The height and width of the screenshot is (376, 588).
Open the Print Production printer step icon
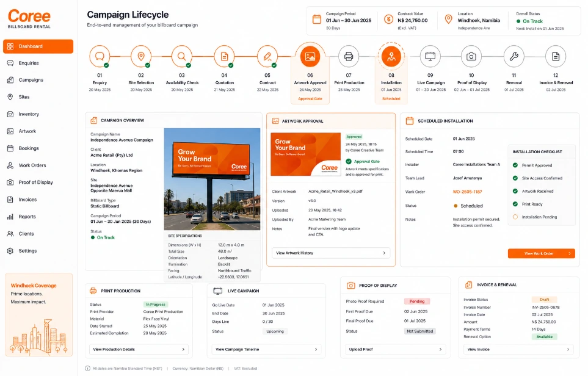tap(349, 57)
